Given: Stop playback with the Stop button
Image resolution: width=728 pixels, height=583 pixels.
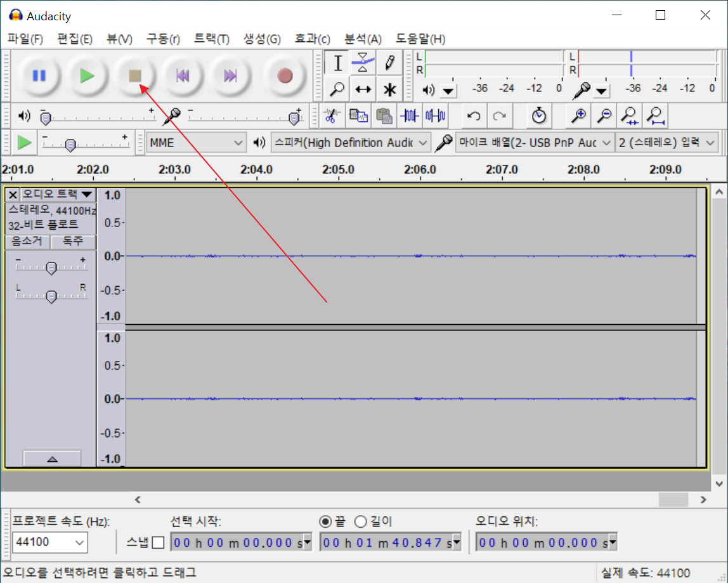Looking at the screenshot, I should [x=134, y=75].
